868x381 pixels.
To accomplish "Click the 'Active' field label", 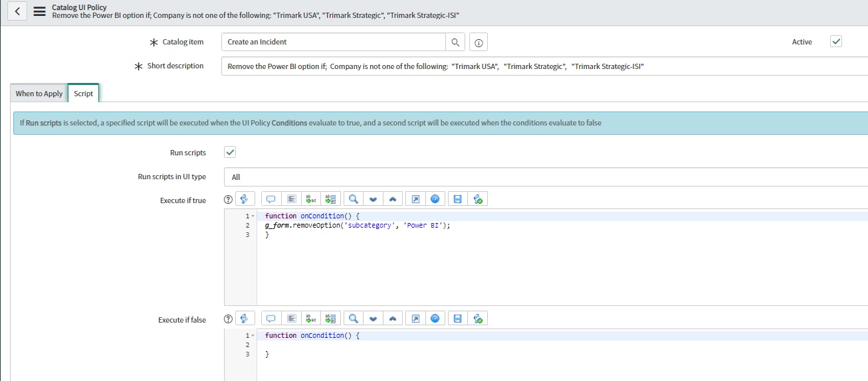I will (802, 42).
